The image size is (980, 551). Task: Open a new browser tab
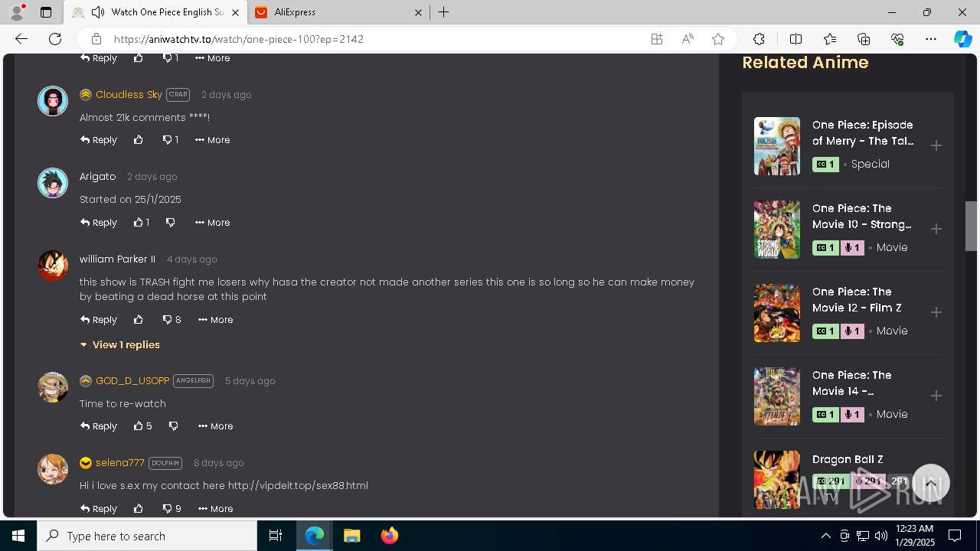click(x=443, y=12)
